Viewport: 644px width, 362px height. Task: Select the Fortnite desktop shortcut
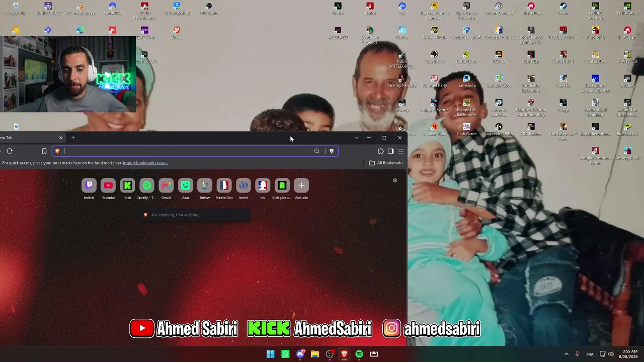pyautogui.click(x=402, y=33)
